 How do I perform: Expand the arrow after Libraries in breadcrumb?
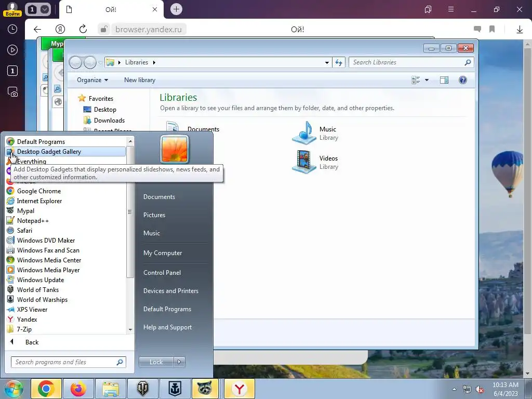[154, 62]
